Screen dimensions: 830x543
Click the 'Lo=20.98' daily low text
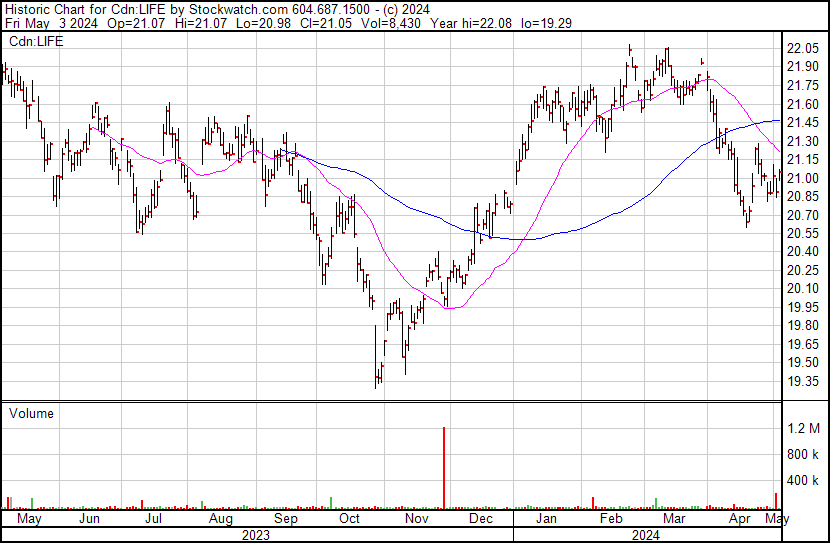point(262,23)
